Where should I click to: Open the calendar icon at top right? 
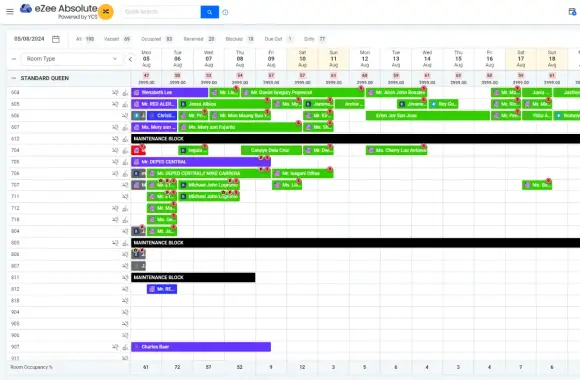[x=572, y=12]
